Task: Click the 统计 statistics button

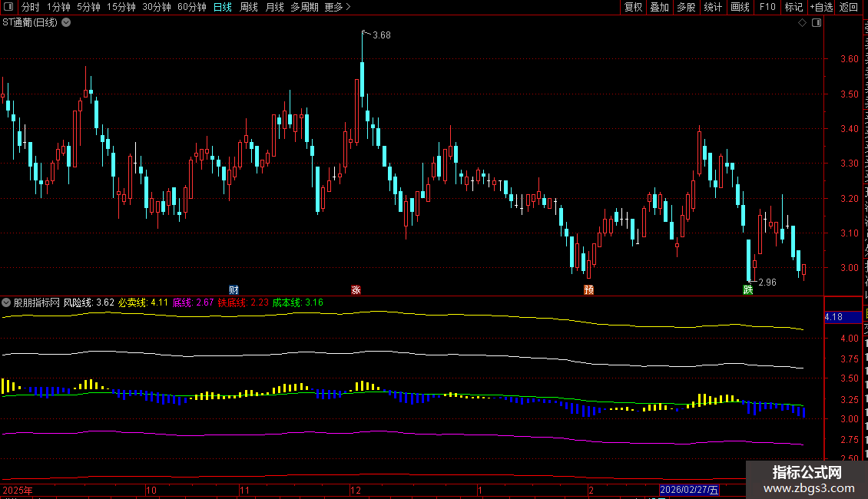Action: click(712, 7)
